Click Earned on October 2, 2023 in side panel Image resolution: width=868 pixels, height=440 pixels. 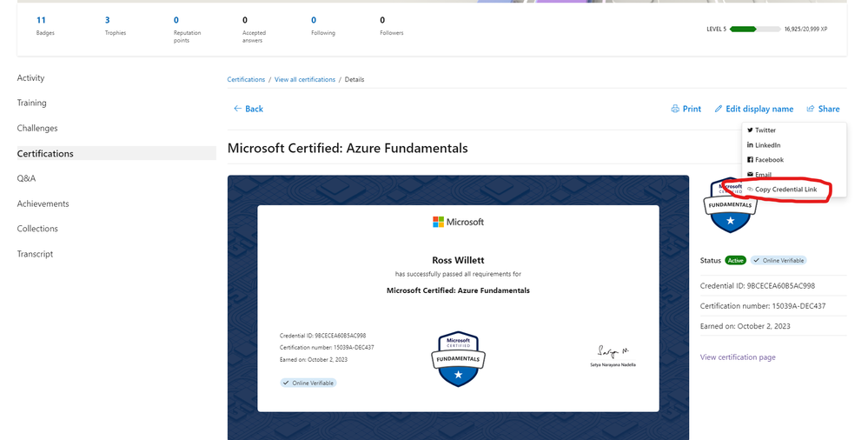(745, 326)
